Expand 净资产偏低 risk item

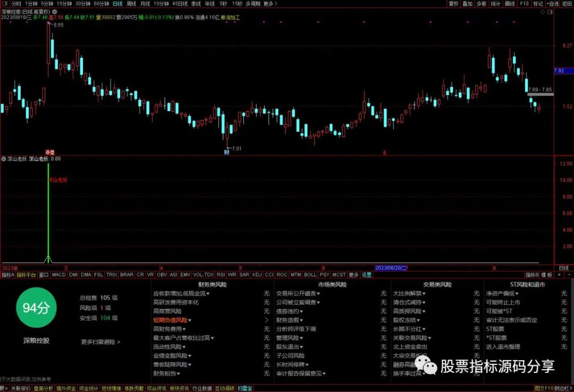(x=502, y=294)
